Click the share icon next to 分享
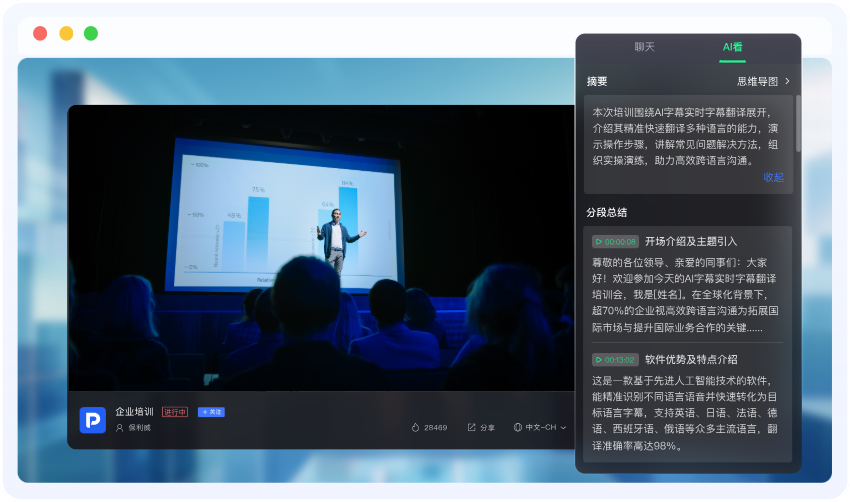Viewport: 850px width, 502px height. click(471, 427)
